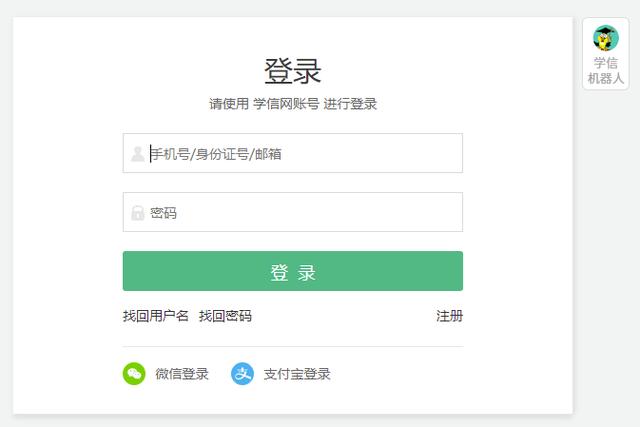Go to the 注册 registration link
Image resolution: width=640 pixels, height=427 pixels.
pos(449,316)
